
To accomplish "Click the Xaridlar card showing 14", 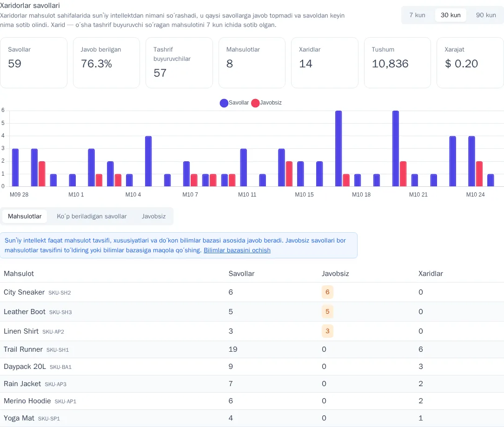I will (x=325, y=63).
